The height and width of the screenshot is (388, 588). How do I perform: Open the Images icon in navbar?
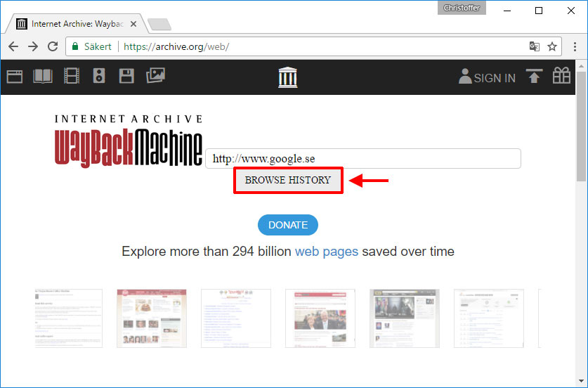[155, 75]
